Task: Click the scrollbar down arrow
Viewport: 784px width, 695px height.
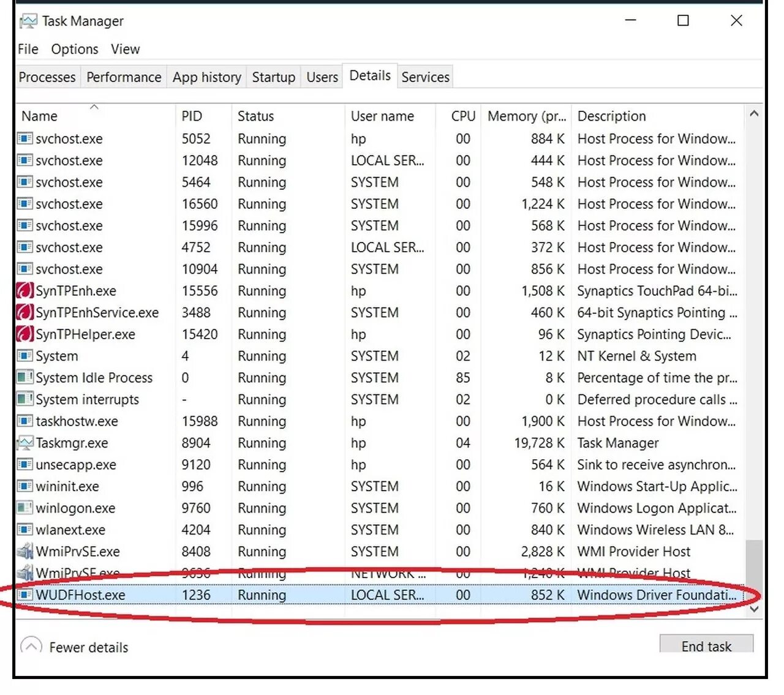Action: coord(754,609)
